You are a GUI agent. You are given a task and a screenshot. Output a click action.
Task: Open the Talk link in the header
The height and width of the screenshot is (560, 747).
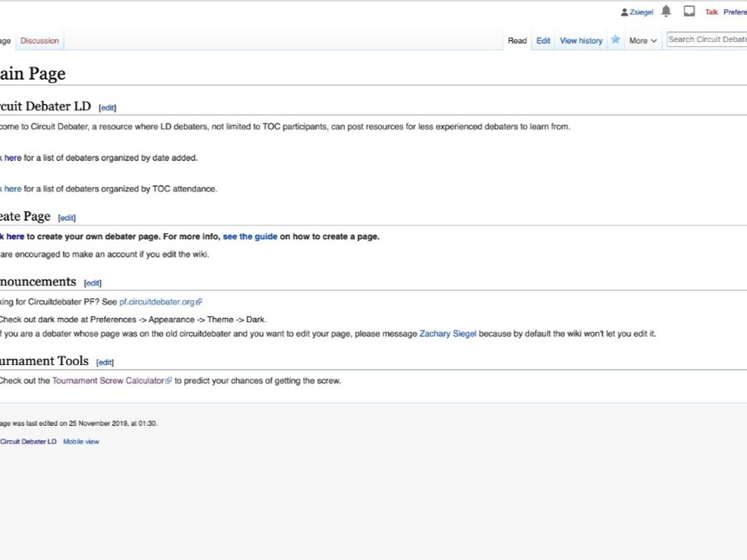[712, 12]
